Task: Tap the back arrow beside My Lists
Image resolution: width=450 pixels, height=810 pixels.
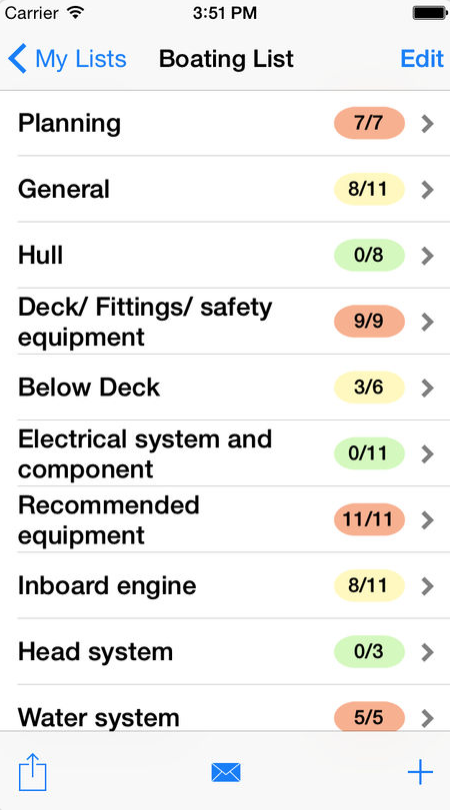Action: 17,59
